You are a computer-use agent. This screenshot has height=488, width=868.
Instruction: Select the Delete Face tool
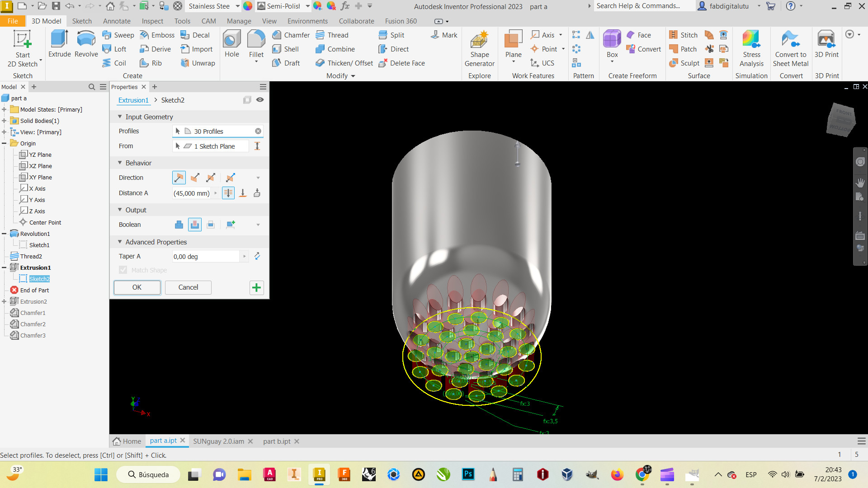(x=401, y=63)
